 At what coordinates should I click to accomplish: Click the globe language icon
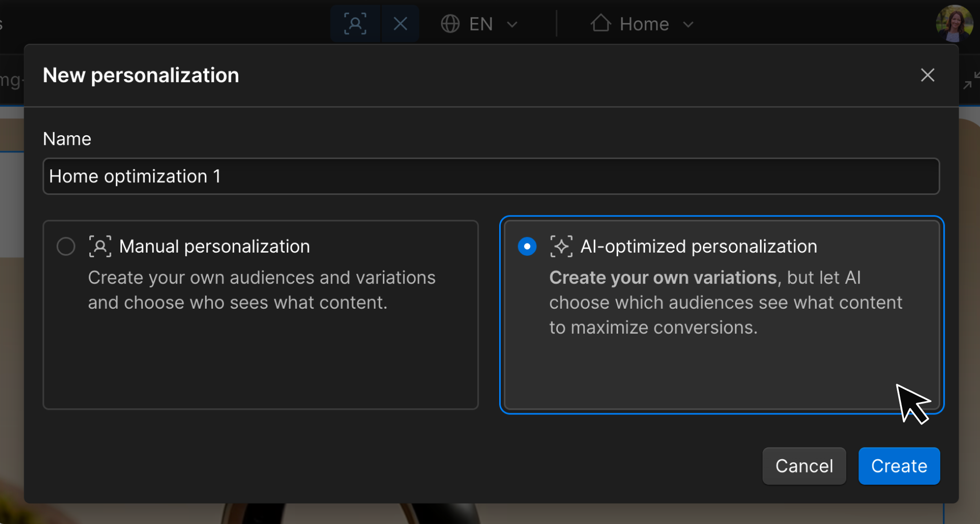point(450,24)
